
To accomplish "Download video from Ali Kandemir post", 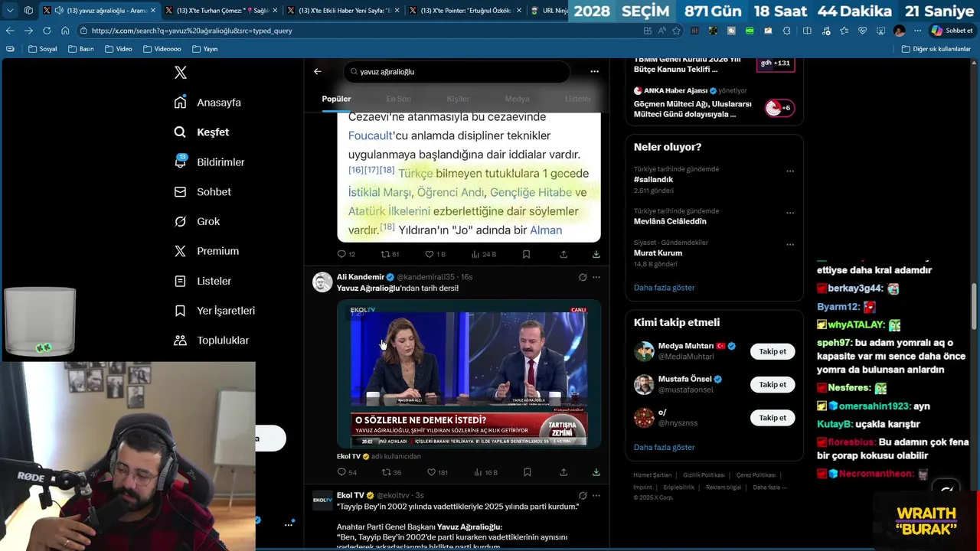I will tap(596, 472).
